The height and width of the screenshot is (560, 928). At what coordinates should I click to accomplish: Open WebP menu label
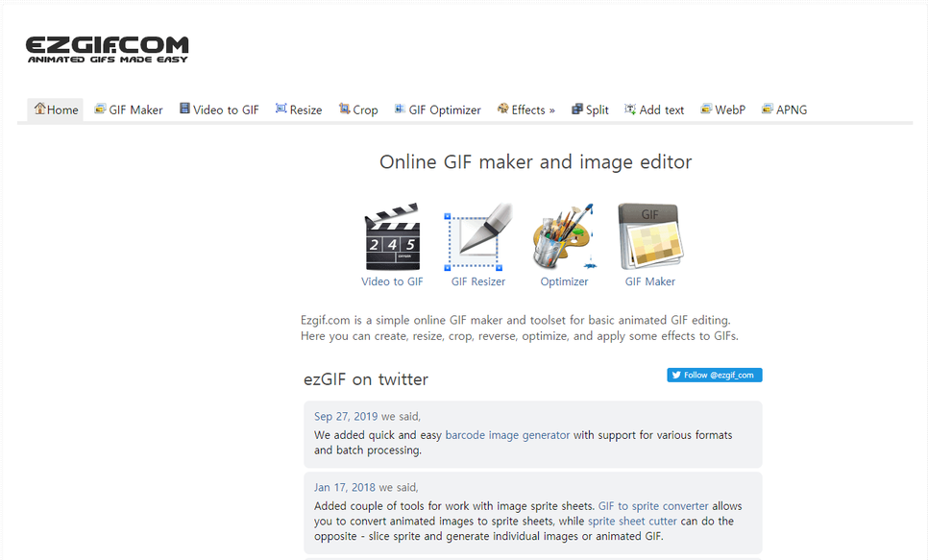click(x=730, y=110)
